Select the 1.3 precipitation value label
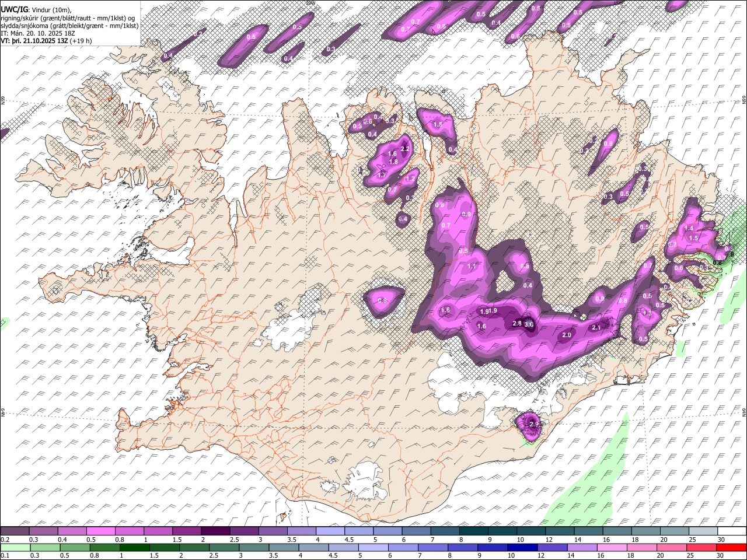The image size is (747, 560). (x=647, y=313)
